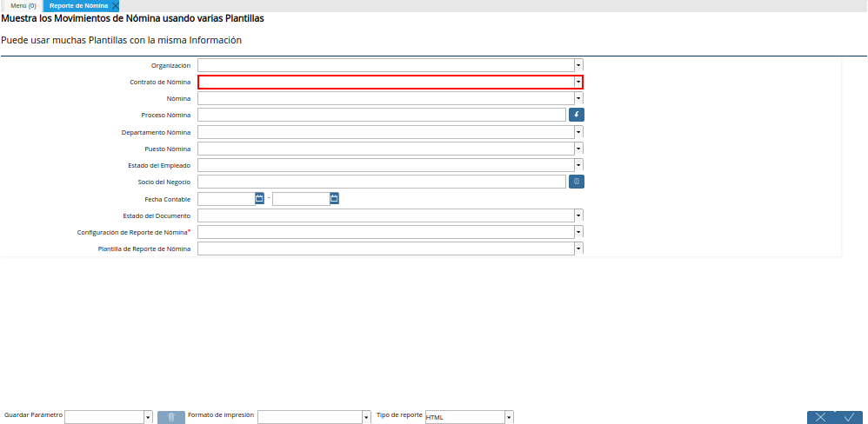Open the Nómina dropdown arrow
This screenshot has height=424, width=868.
click(578, 98)
